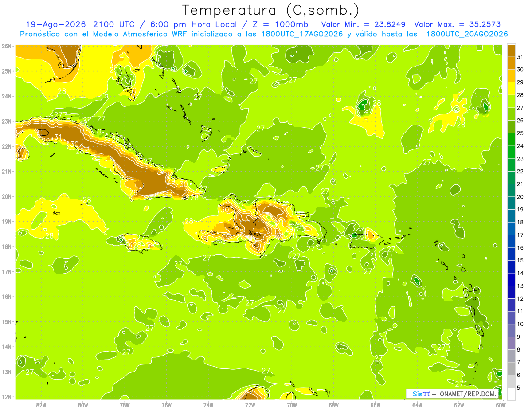The image size is (532, 411).
Task: Click the "62W" longitude axis label
Action: point(459,404)
